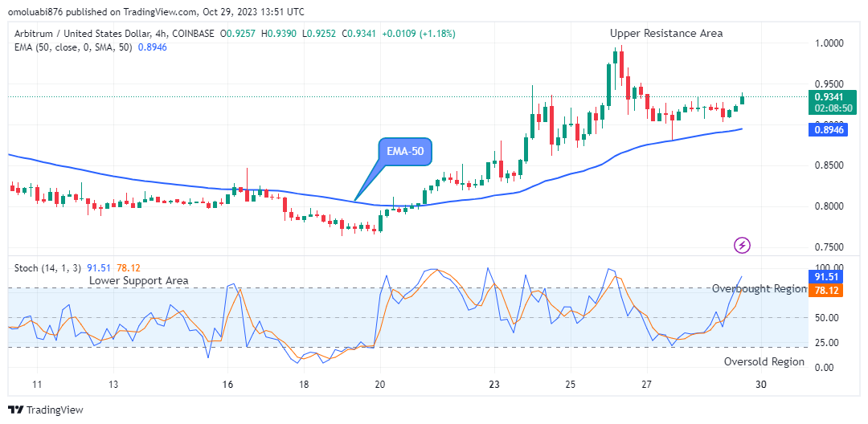Select the blue EMA-50 callout label
The image size is (868, 424).
point(406,150)
